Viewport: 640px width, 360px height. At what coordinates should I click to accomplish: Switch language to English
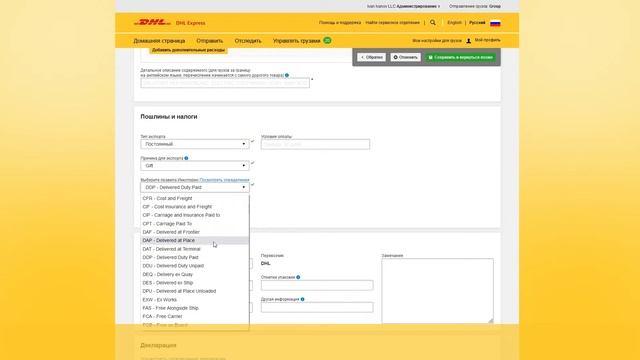pos(454,22)
